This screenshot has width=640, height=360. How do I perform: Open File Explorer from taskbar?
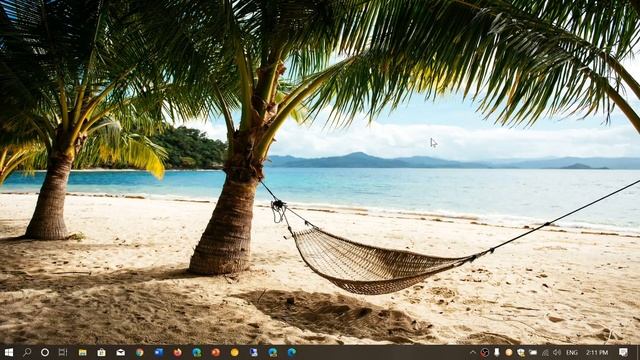(82, 352)
